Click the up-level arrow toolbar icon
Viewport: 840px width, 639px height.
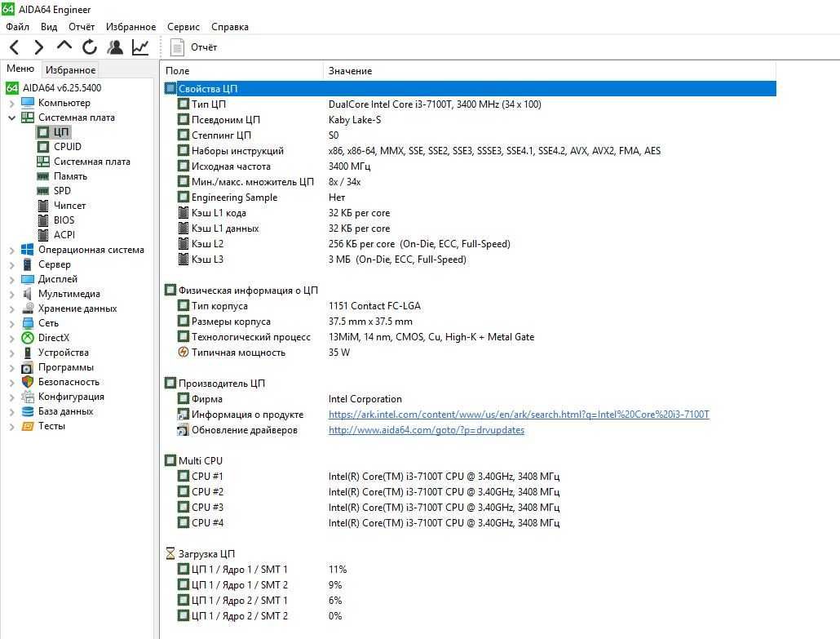click(x=64, y=46)
